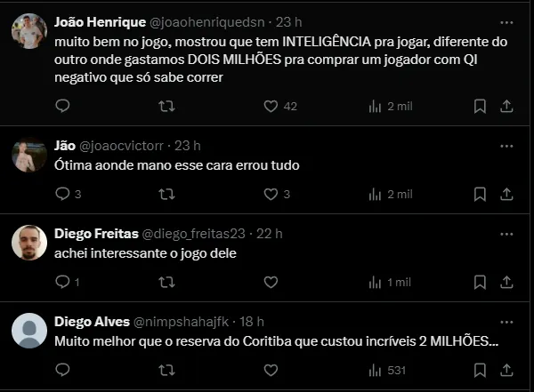The height and width of the screenshot is (392, 534).
Task: Reply to Jão's tweet
Action: tap(62, 194)
